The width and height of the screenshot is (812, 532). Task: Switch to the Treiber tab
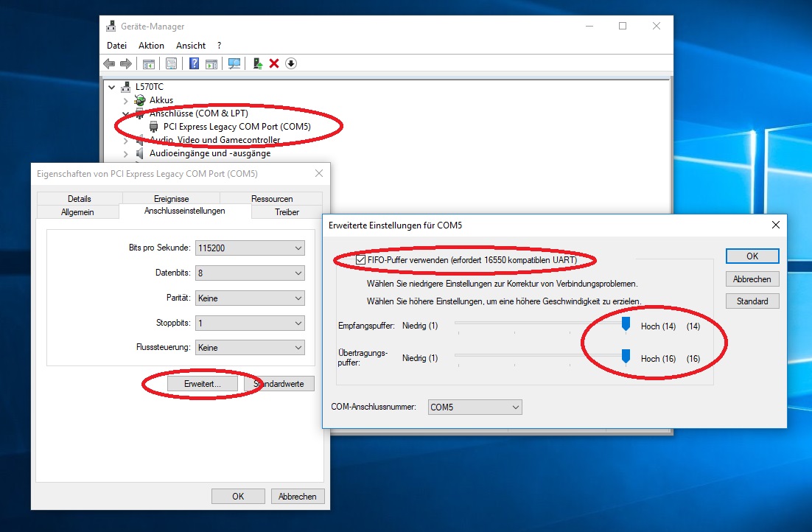pyautogui.click(x=287, y=212)
